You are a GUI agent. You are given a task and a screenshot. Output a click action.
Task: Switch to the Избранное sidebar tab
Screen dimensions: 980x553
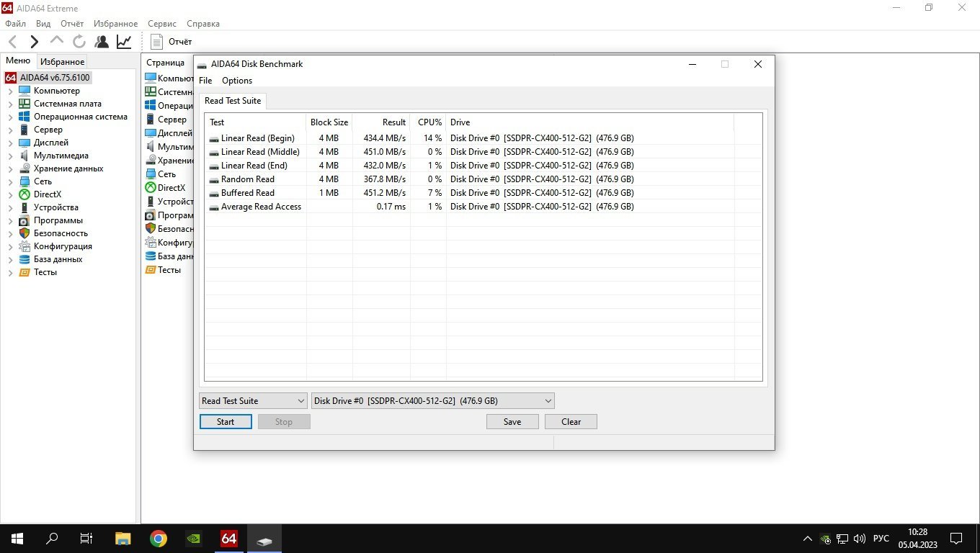(x=62, y=61)
